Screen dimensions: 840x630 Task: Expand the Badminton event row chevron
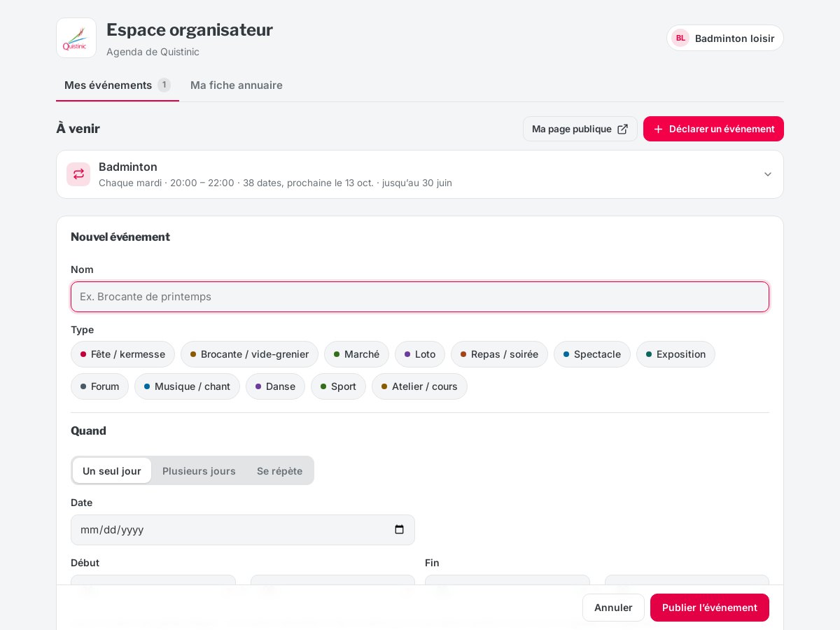768,174
